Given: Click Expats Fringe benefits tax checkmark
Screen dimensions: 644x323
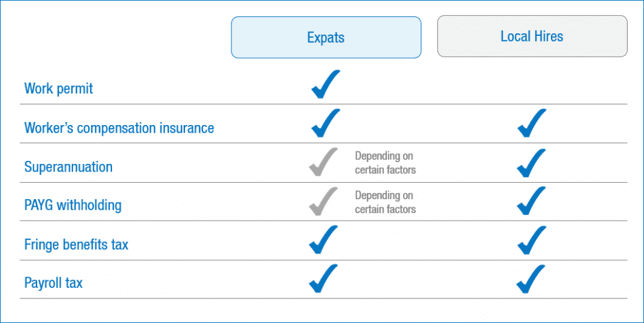Looking at the screenshot, I should 324,239.
